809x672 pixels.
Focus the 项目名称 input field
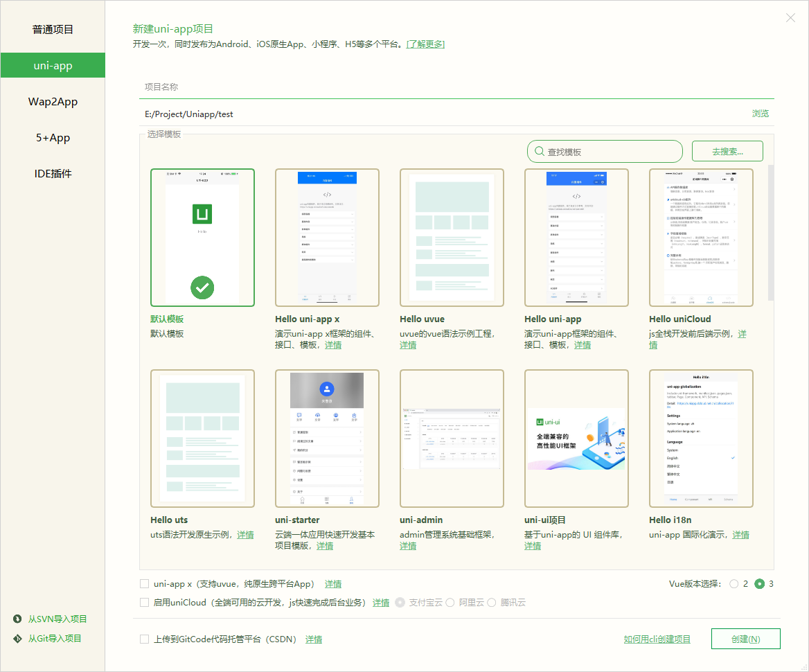456,87
